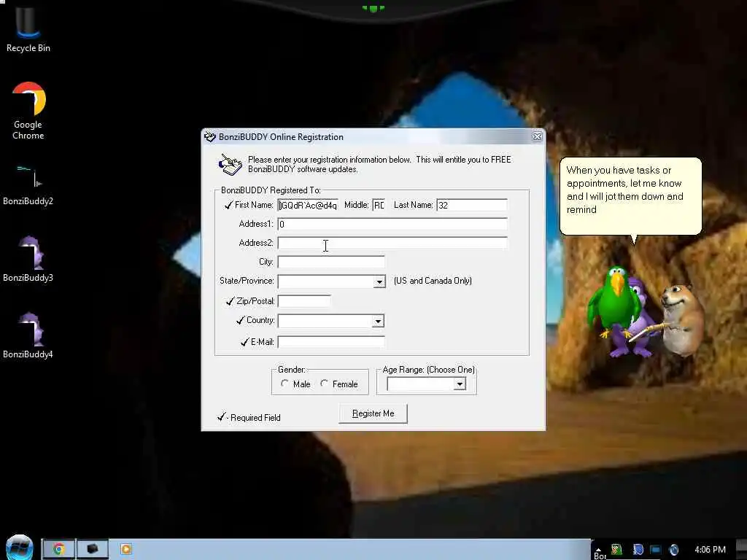This screenshot has height=560, width=747.
Task: Click the "Required Field" legend text
Action: (255, 418)
